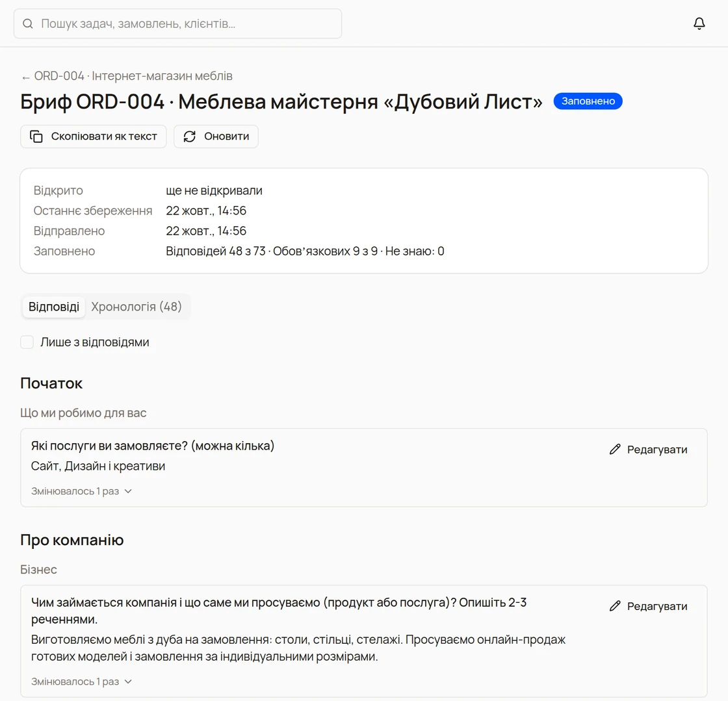Click the pencil icon for the services question
The width and height of the screenshot is (728, 701).
615,450
